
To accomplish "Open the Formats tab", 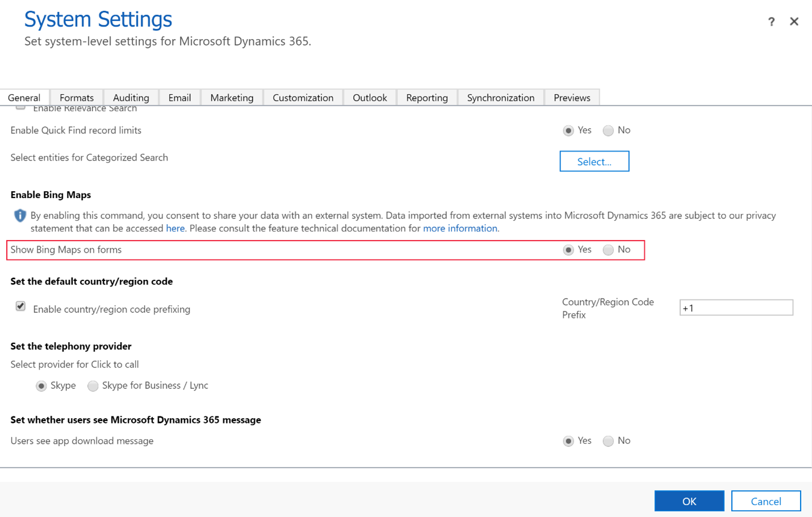I will coord(77,98).
